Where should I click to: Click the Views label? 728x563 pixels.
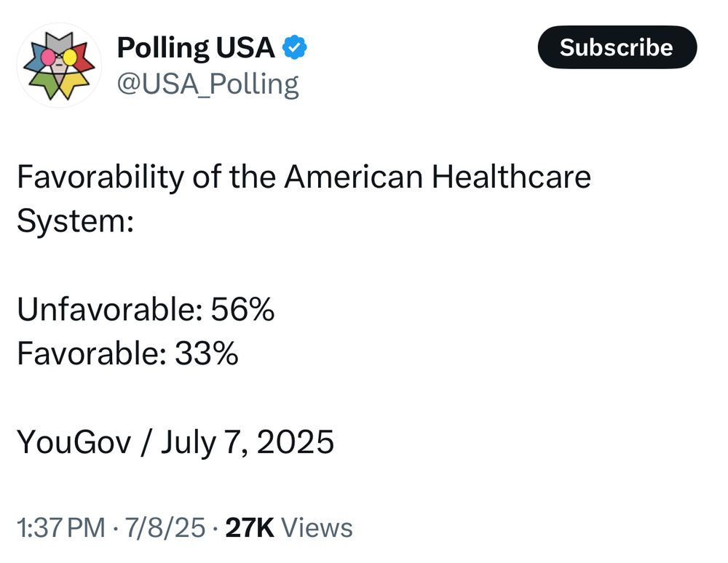[317, 528]
